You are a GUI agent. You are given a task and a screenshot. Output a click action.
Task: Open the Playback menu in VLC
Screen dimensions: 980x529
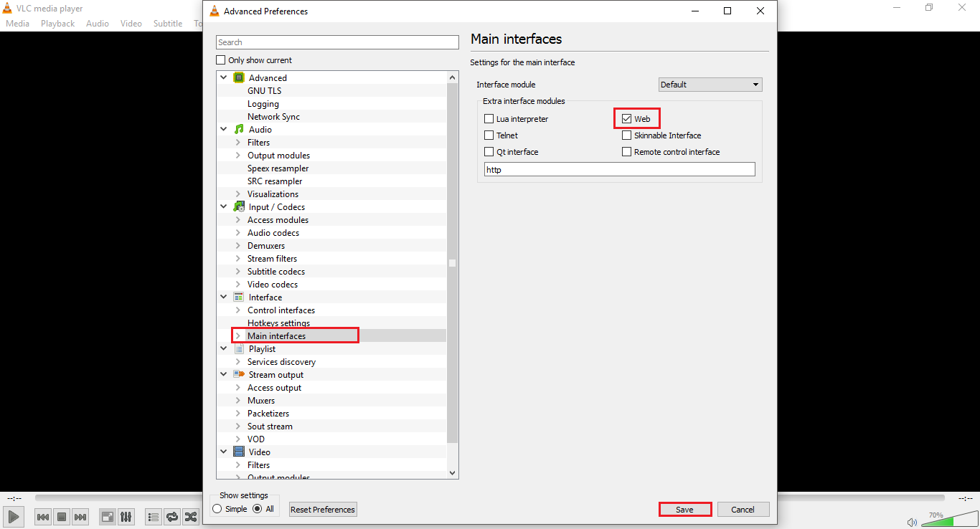pos(57,24)
